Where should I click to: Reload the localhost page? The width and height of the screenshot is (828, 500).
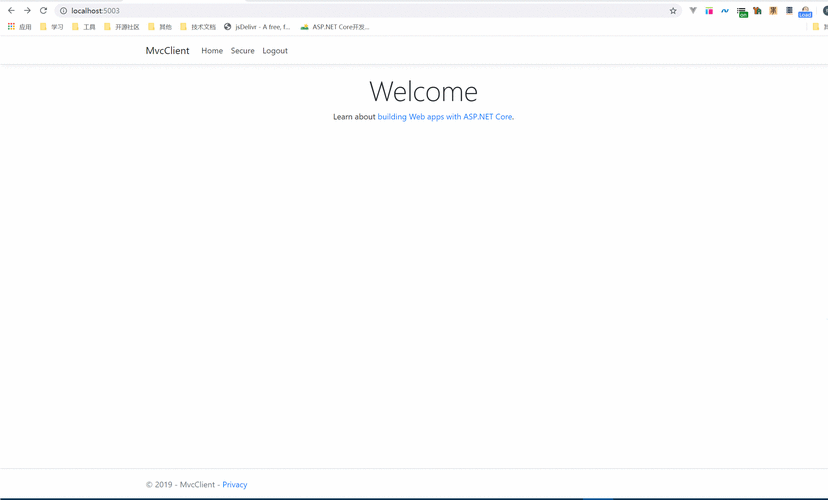point(43,11)
